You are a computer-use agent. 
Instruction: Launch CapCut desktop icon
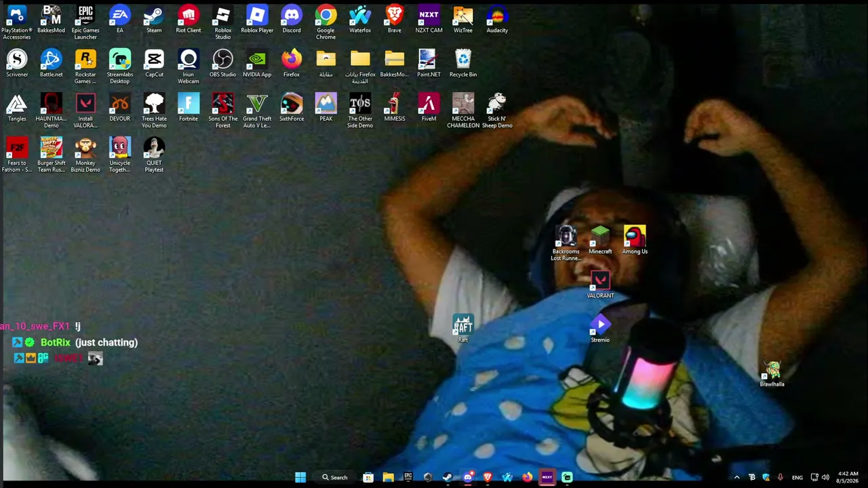[x=154, y=63]
